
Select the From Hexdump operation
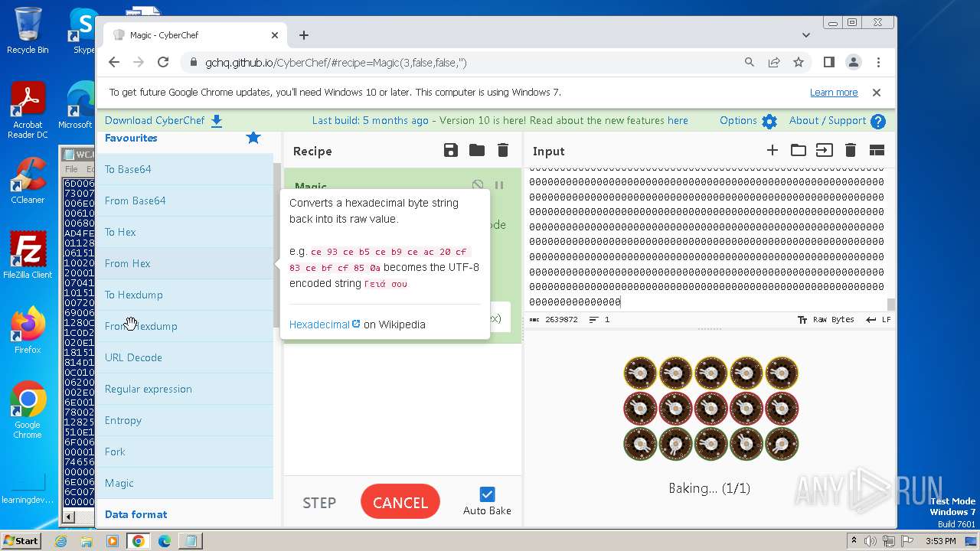[x=185, y=326]
